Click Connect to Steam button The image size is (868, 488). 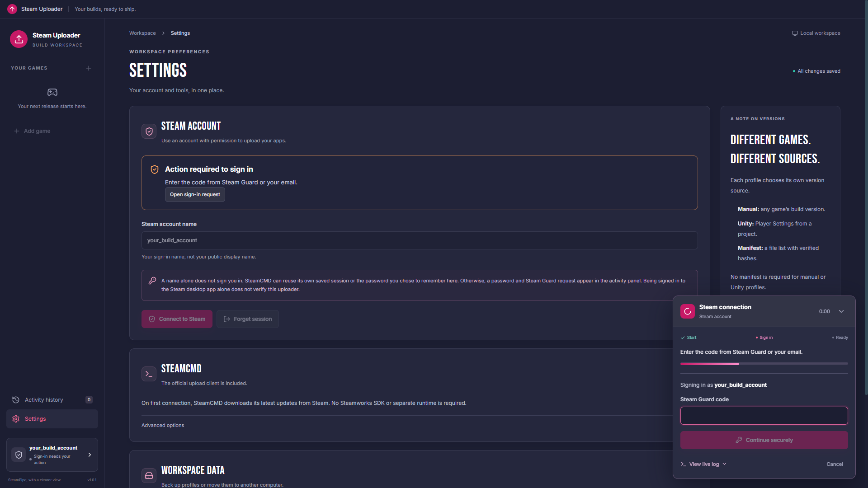click(177, 319)
